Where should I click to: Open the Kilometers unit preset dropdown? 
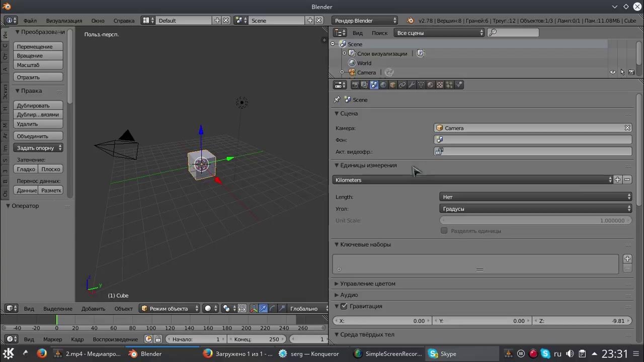[472, 180]
